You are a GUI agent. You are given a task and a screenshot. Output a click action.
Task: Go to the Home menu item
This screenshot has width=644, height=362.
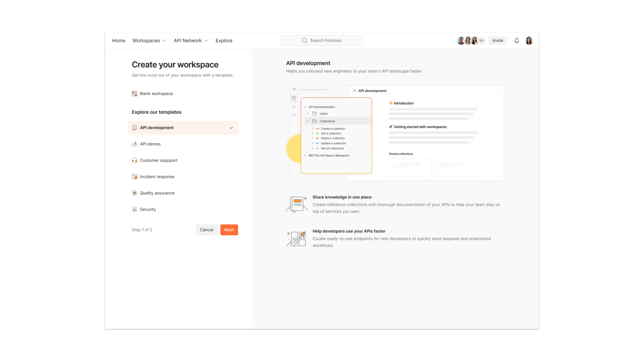pyautogui.click(x=118, y=41)
